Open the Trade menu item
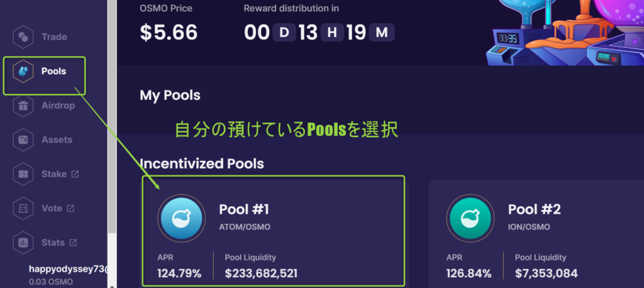The image size is (644, 288). (54, 37)
